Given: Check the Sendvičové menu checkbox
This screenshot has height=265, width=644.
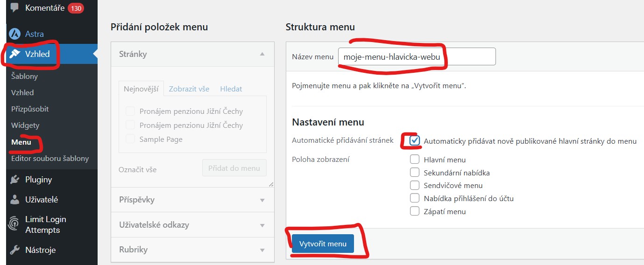Looking at the screenshot, I should [x=415, y=185].
